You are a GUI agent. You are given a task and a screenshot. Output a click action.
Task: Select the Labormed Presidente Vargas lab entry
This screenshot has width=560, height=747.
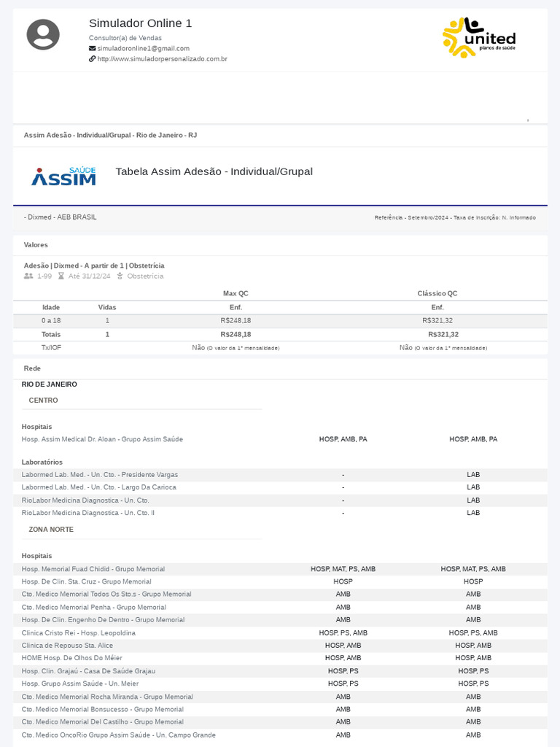(100, 475)
